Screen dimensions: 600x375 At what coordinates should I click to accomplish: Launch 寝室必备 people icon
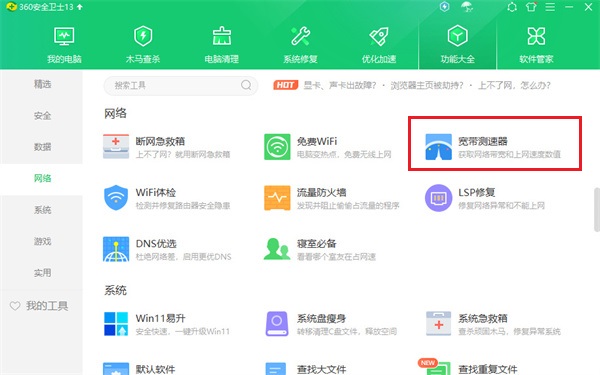[x=277, y=249]
